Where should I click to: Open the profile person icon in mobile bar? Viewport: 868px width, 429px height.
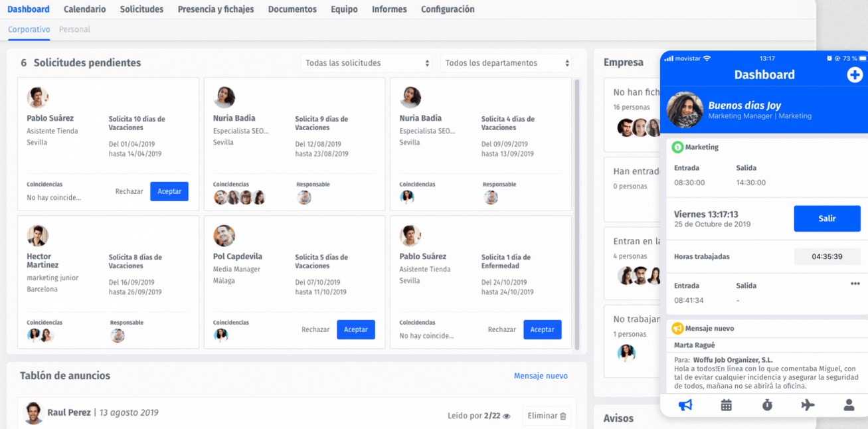pyautogui.click(x=849, y=405)
